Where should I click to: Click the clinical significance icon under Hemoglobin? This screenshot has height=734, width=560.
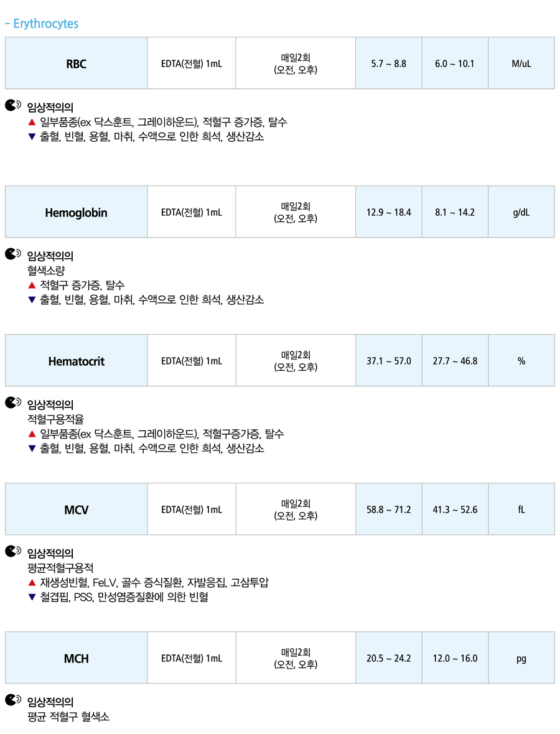12,254
